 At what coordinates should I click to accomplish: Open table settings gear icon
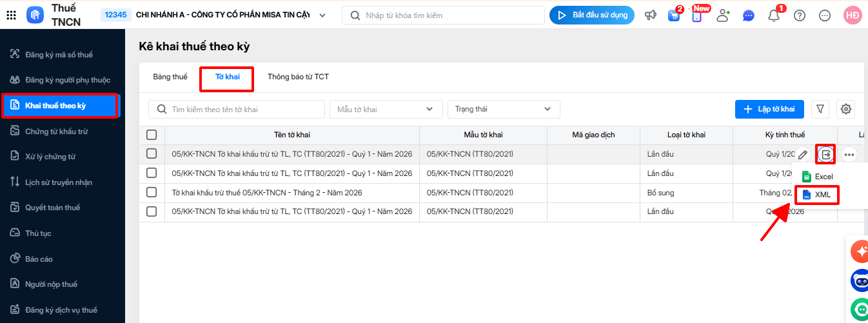846,110
